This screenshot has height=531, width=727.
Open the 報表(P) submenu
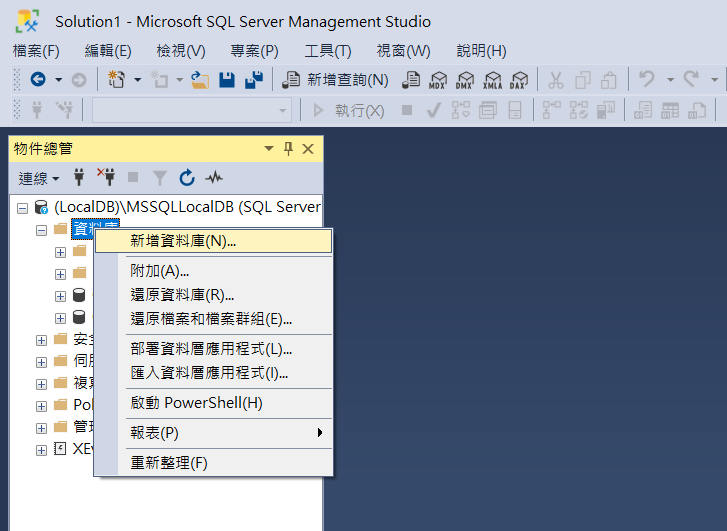214,433
